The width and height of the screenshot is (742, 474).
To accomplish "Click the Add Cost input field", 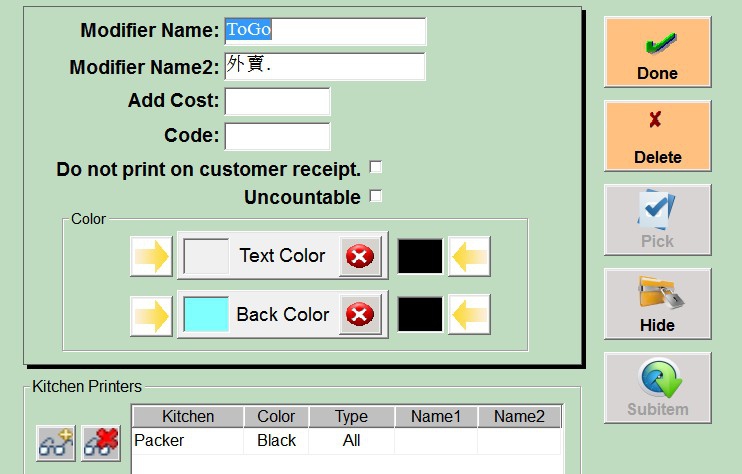I will pyautogui.click(x=277, y=102).
